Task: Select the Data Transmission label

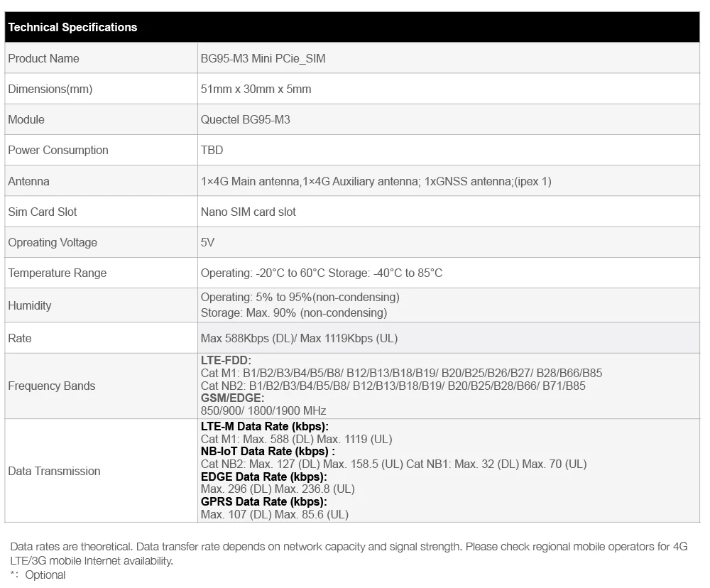Action: 54,471
